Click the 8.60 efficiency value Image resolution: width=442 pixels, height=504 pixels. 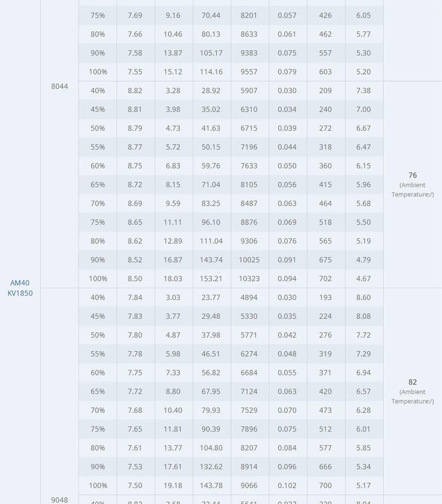[363, 297]
